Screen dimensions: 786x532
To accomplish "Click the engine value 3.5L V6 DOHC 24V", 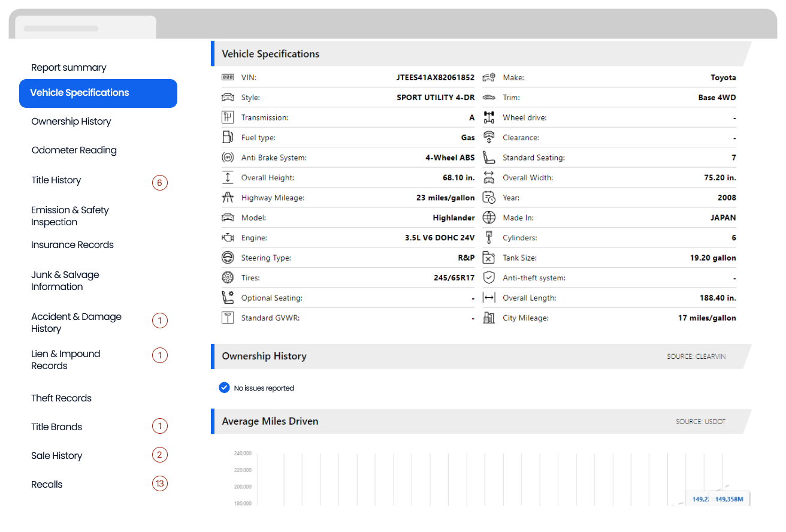I will coord(440,238).
